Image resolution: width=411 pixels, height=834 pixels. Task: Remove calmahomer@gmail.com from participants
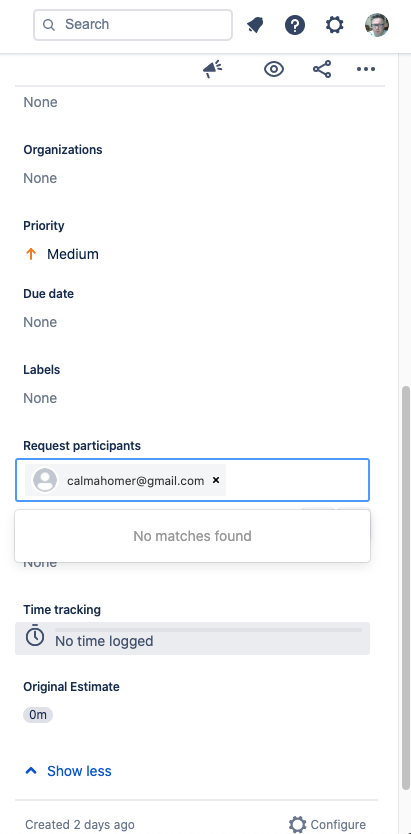(x=216, y=480)
